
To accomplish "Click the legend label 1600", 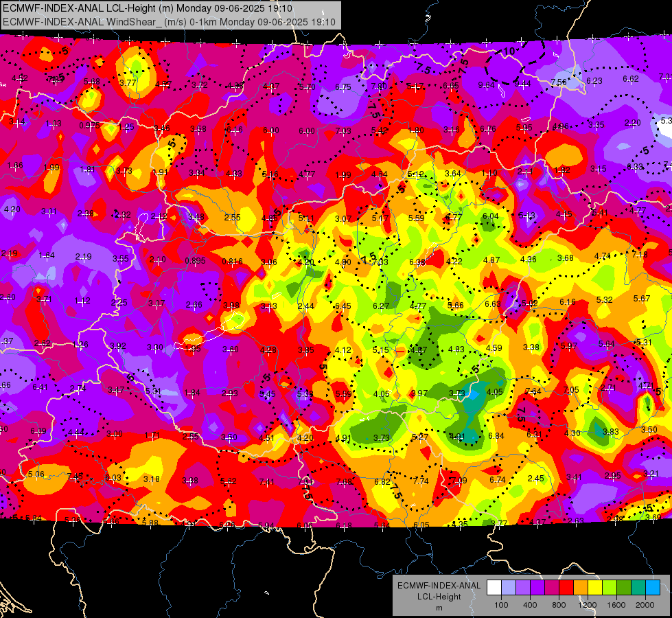I will pos(616,605).
